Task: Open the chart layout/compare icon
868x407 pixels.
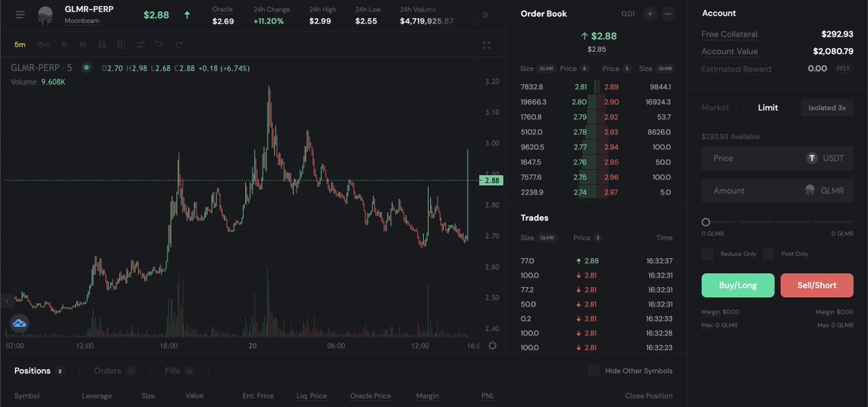Action: (x=121, y=45)
